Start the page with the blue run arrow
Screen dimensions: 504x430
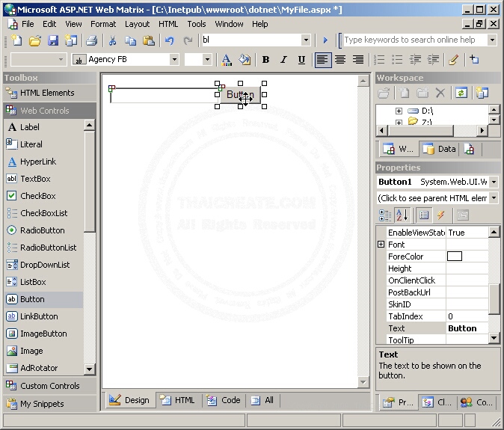coord(325,40)
